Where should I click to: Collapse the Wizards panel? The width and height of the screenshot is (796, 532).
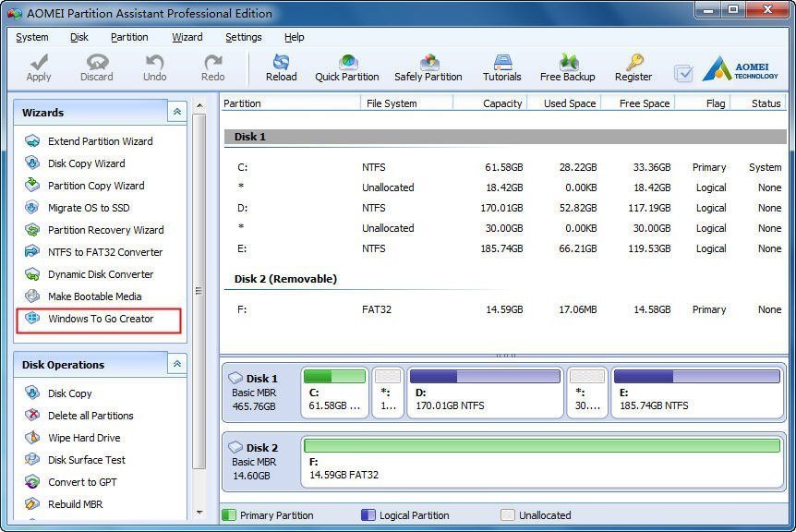pos(177,112)
